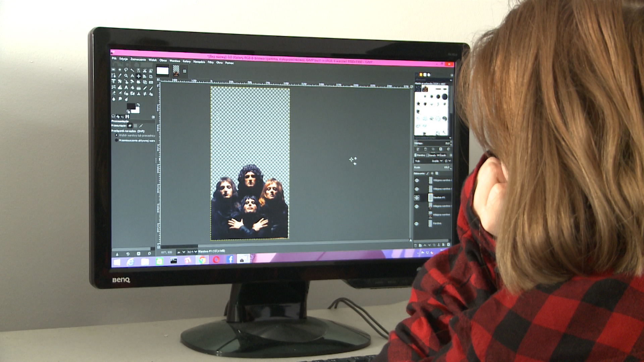Click the foreground color swatch
This screenshot has height=362, width=644.
pyautogui.click(x=131, y=106)
